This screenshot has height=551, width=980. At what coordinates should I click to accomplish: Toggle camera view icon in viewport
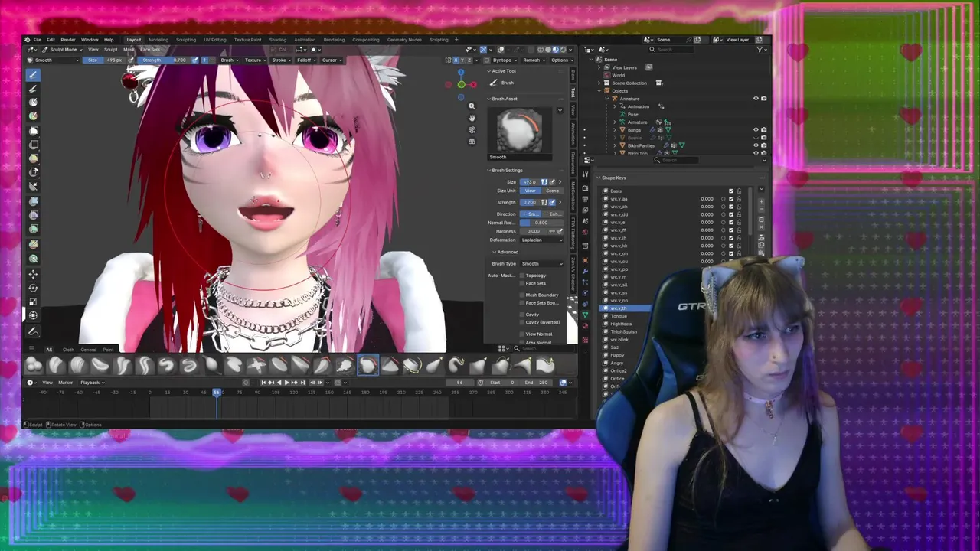472,129
